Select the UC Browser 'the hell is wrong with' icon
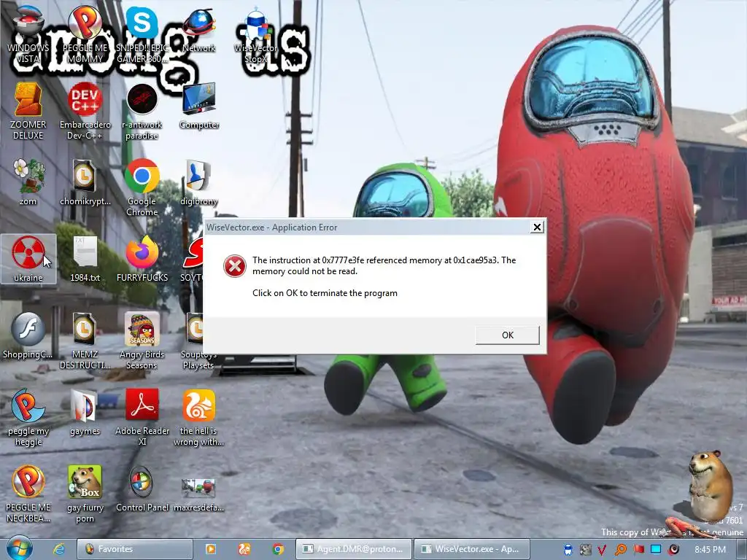Image resolution: width=747 pixels, height=560 pixels. 198,417
